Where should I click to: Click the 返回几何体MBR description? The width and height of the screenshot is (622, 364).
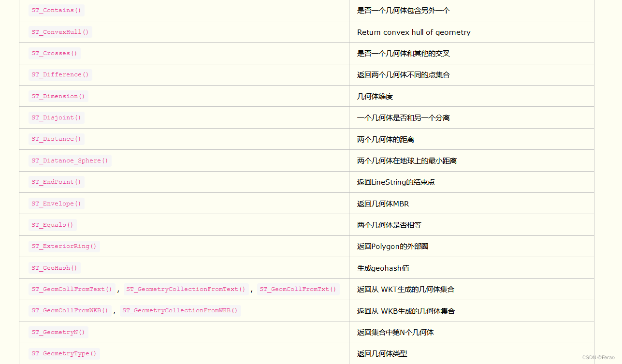tap(383, 204)
